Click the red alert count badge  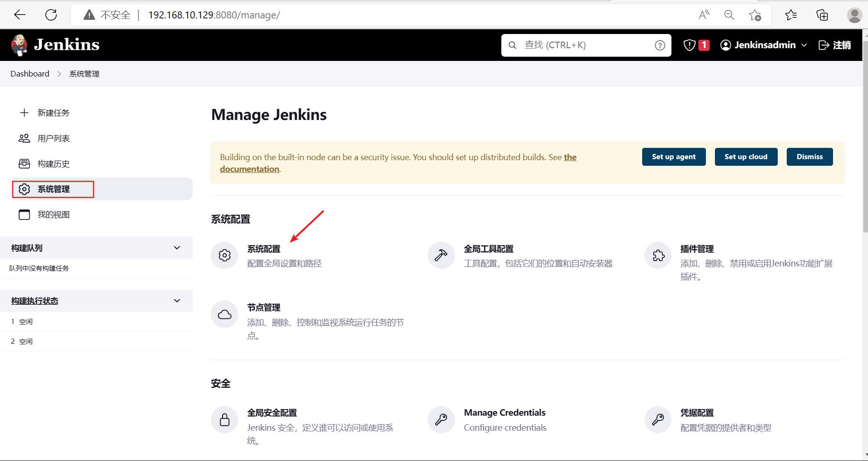[704, 45]
